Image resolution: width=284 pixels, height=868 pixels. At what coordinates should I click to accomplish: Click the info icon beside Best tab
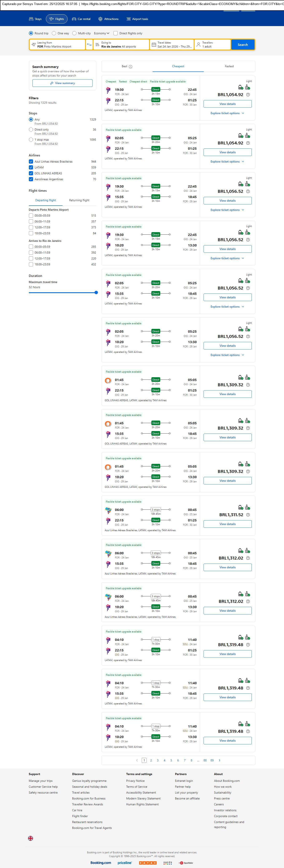point(131,66)
